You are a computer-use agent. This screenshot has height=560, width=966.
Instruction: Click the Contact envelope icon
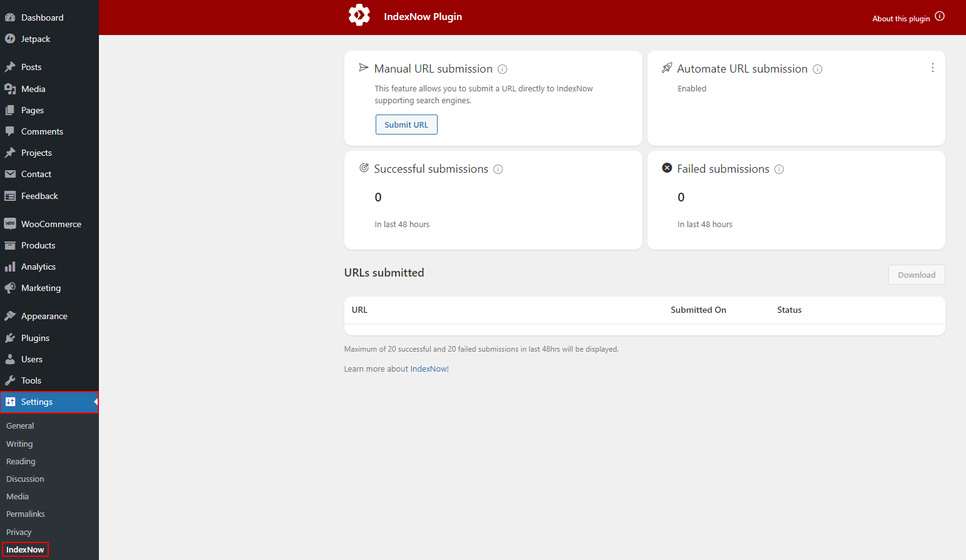pyautogui.click(x=10, y=174)
